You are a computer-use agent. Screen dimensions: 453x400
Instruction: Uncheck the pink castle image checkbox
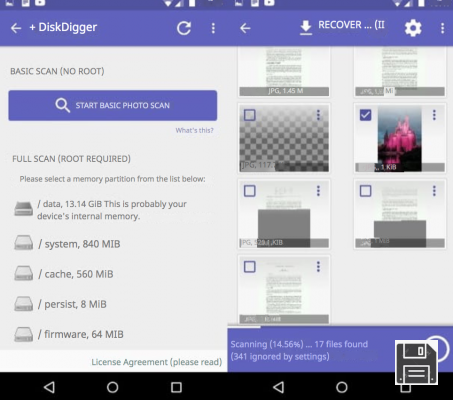[365, 115]
